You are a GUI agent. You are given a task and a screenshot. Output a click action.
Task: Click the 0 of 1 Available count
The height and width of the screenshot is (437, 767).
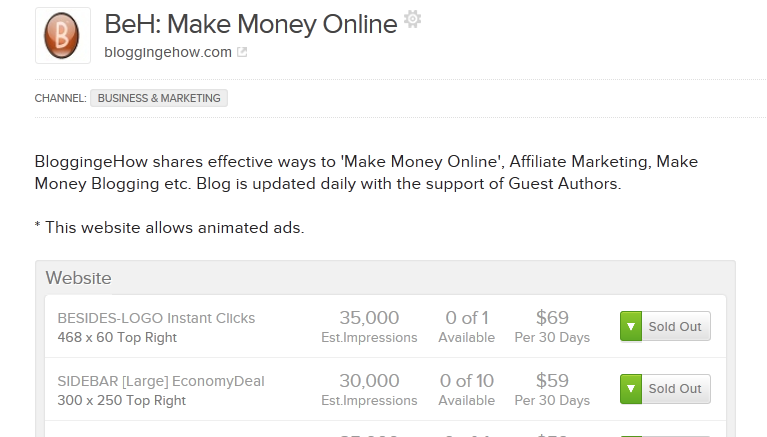[x=467, y=327]
